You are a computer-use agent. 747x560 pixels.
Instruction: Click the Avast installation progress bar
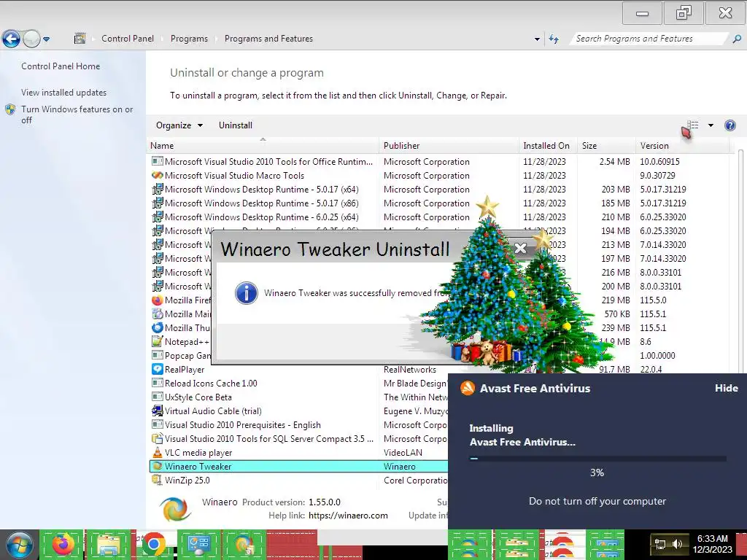(x=597, y=459)
